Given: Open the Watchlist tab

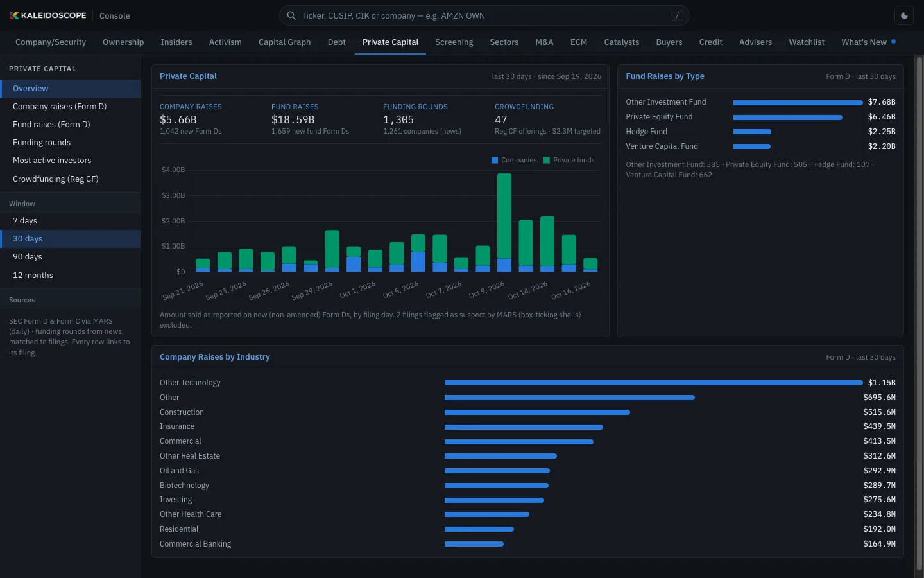Looking at the screenshot, I should [807, 42].
